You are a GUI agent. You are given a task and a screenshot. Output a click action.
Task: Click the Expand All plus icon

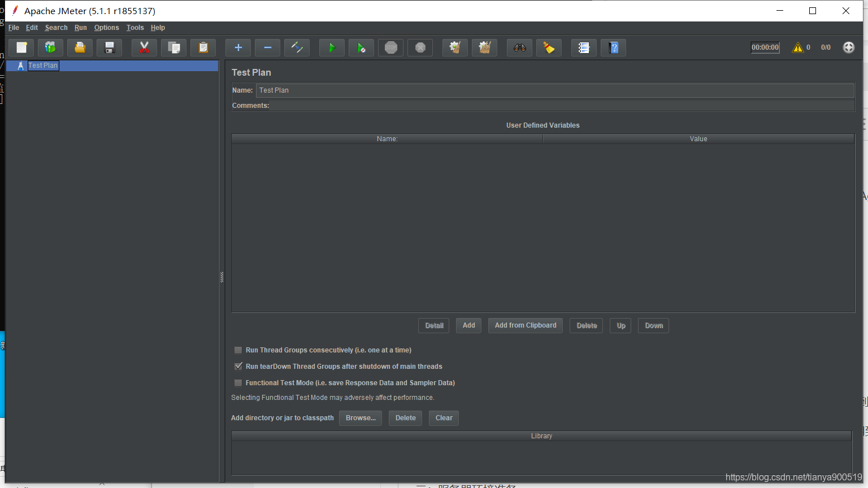[x=238, y=47]
